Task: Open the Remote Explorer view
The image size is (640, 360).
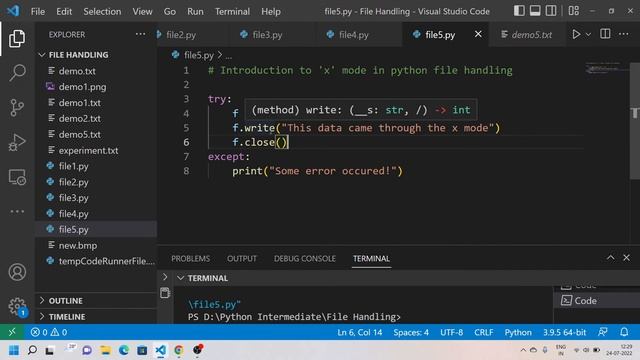Action: 17,177
